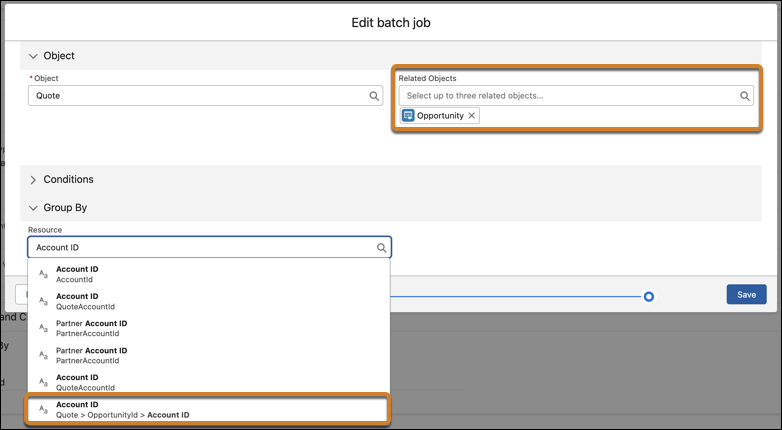Viewport: 782px width, 430px height.
Task: Click the search icon in Resource field
Action: coord(381,248)
